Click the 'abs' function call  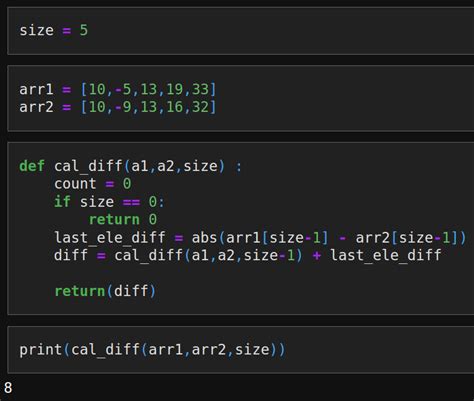coord(204,238)
